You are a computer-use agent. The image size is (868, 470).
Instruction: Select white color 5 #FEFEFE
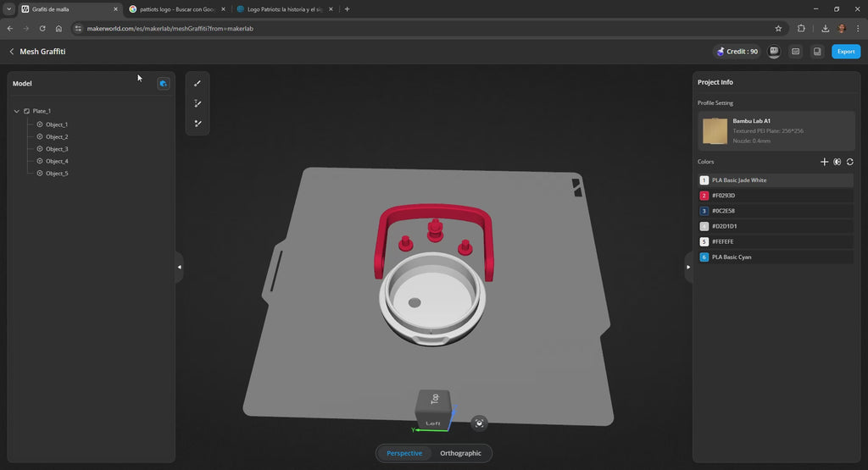[x=776, y=241]
